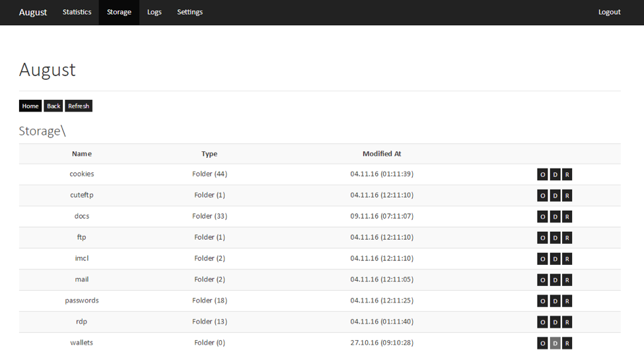
Task: Reload the listing with Refresh button
Action: pyautogui.click(x=79, y=106)
